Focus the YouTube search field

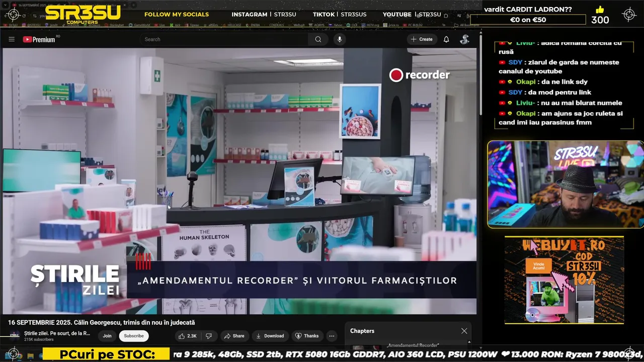coord(224,39)
